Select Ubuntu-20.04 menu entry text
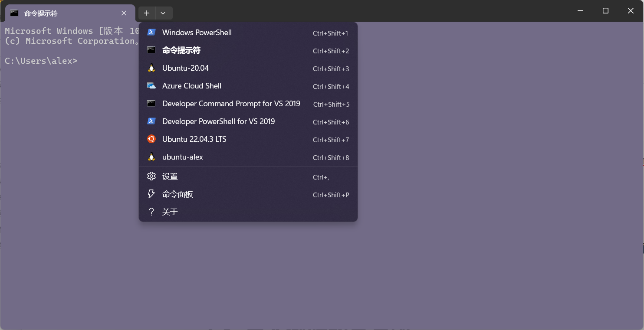This screenshot has width=644, height=330. (x=184, y=68)
